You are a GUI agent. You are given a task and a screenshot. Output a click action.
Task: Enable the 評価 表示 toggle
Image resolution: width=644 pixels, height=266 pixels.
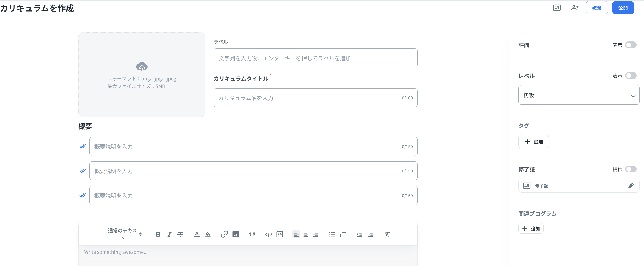pos(630,45)
